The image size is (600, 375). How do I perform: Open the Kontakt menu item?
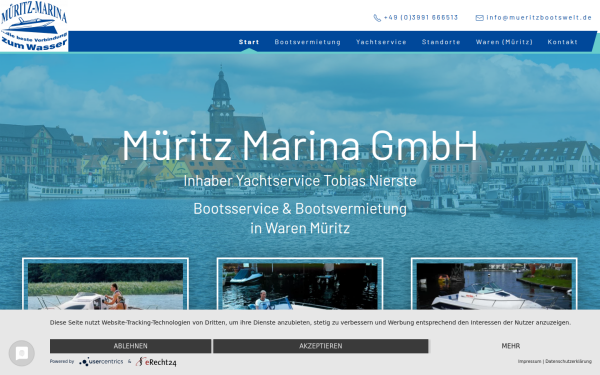tap(562, 42)
